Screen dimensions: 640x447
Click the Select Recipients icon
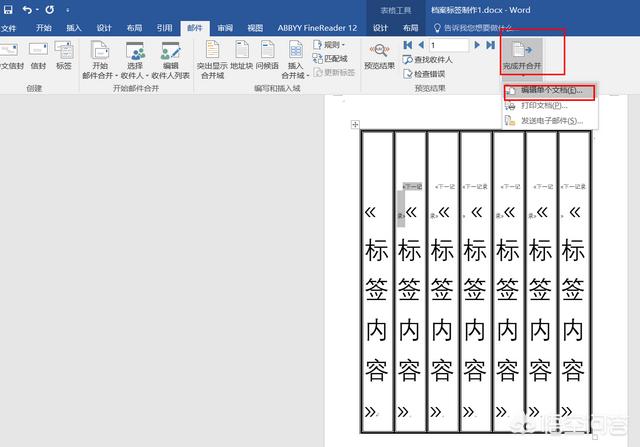(135, 60)
